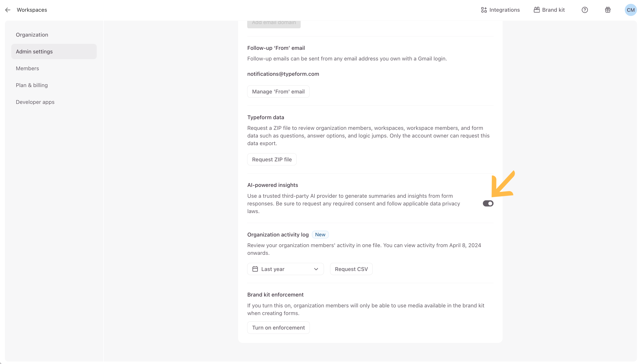The image size is (638, 364).
Task: Click the Brand kit icon
Action: 536,10
